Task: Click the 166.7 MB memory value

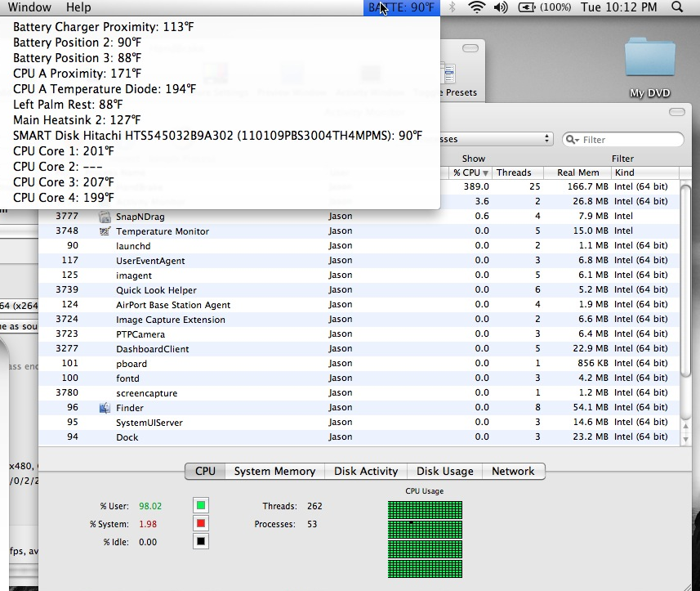Action: [587, 186]
